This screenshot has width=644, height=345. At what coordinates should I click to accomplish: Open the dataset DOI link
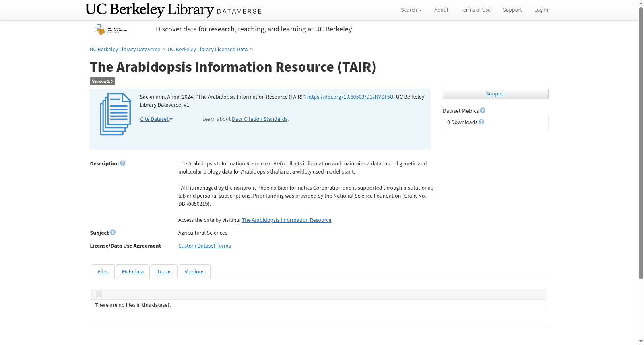(x=350, y=97)
